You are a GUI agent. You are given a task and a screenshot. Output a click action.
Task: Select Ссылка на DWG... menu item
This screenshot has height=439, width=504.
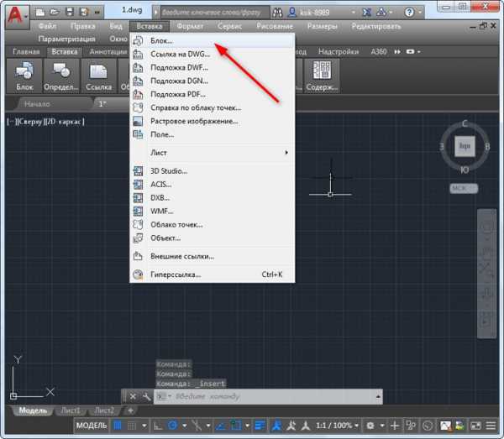213,55
